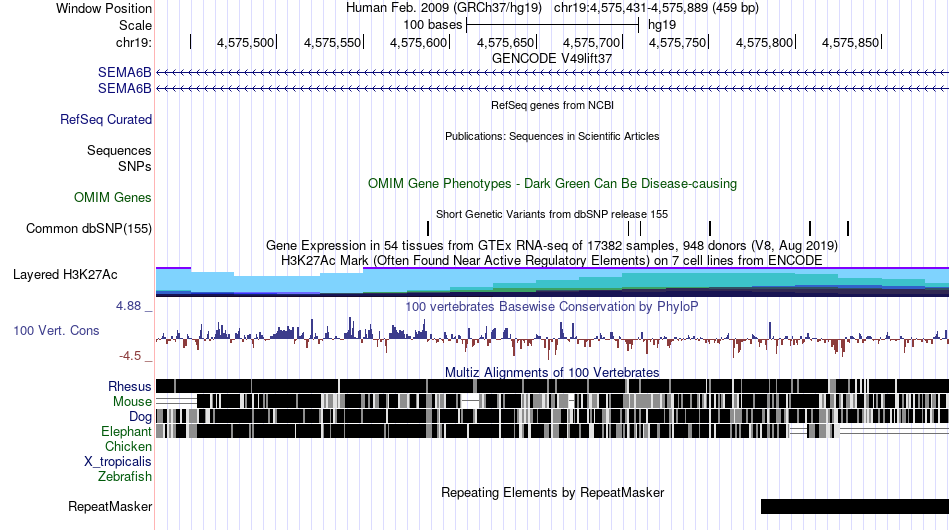The width and height of the screenshot is (950, 530).
Task: Click the RefSeq genes from NCBI title
Action: pos(552,105)
